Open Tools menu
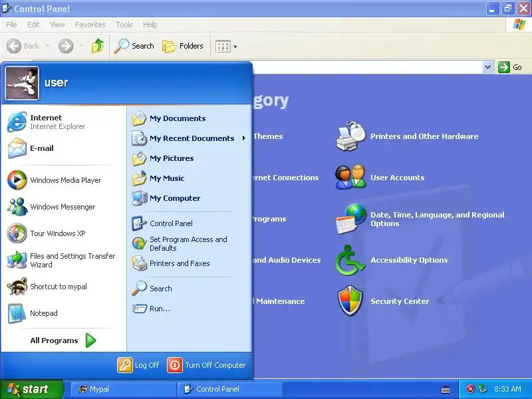Image resolution: width=532 pixels, height=399 pixels. click(x=124, y=25)
